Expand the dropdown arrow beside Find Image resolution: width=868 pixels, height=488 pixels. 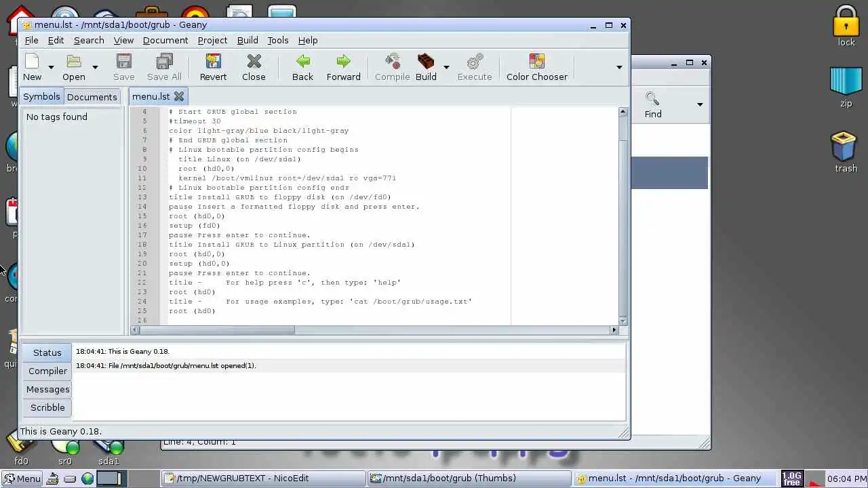700,104
